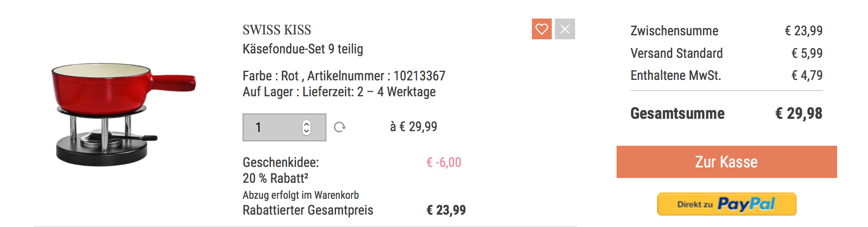The width and height of the screenshot is (868, 227).
Task: Decrease quantity with stepper down arrow
Action: (x=307, y=131)
